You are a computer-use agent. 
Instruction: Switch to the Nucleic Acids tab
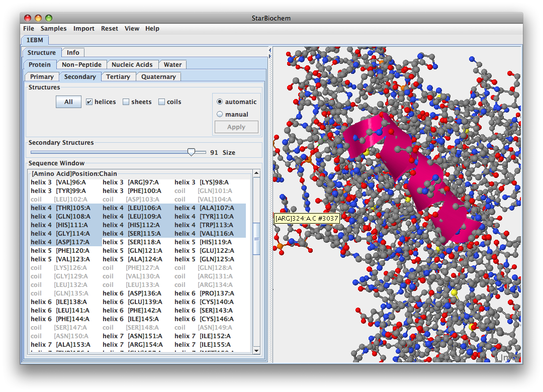tap(132, 65)
